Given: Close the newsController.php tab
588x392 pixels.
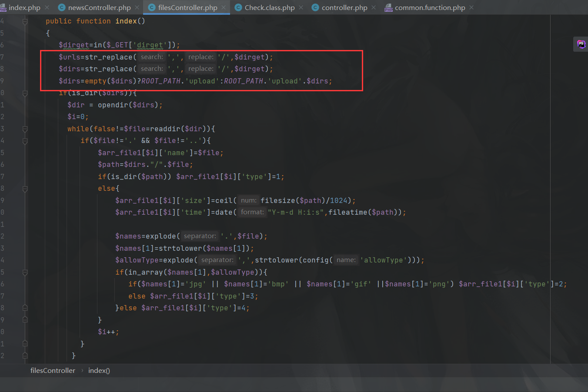Looking at the screenshot, I should [x=137, y=7].
